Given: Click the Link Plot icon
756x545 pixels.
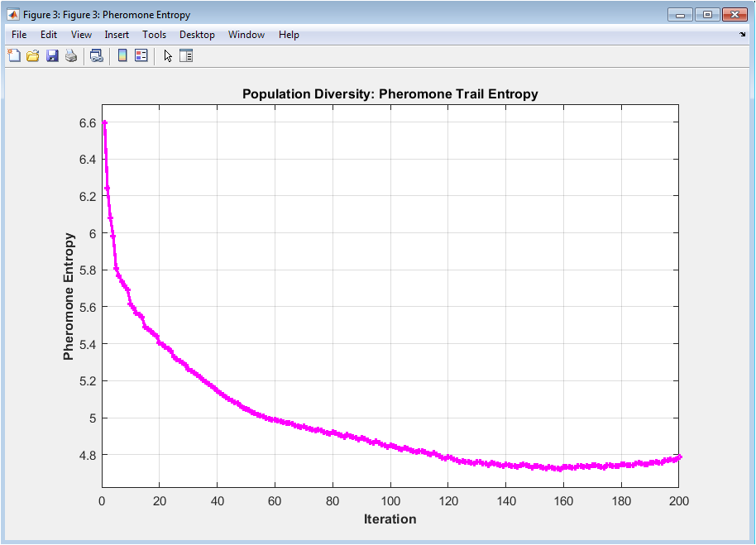Looking at the screenshot, I should click(x=96, y=55).
